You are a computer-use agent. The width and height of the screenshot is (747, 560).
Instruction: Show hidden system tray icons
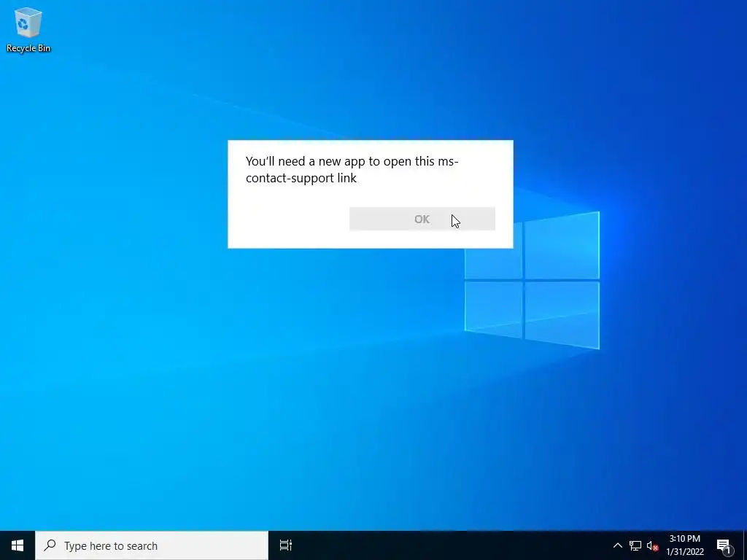click(617, 545)
